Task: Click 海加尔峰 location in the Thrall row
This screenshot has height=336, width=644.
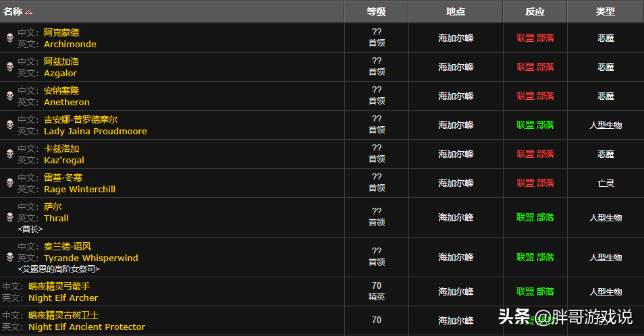Action: 456,217
